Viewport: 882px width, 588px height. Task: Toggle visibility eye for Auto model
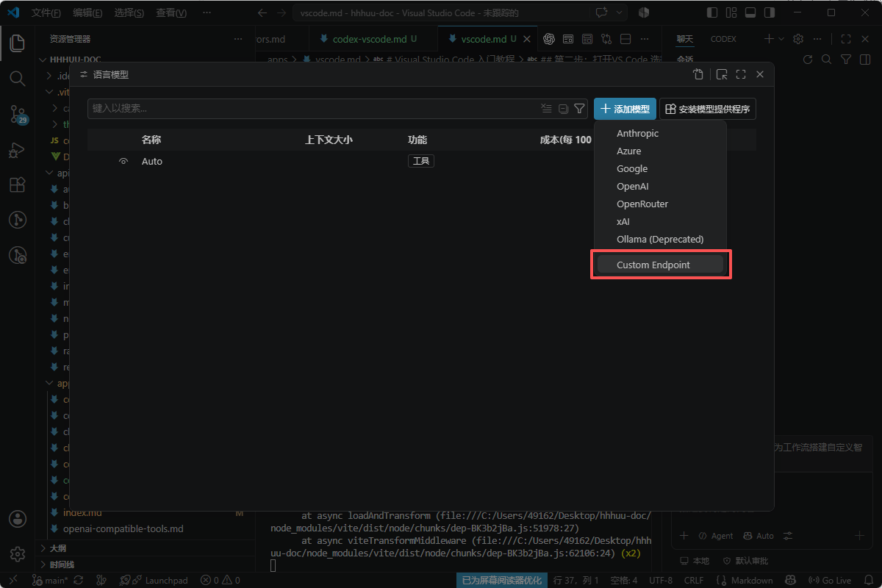(x=123, y=161)
